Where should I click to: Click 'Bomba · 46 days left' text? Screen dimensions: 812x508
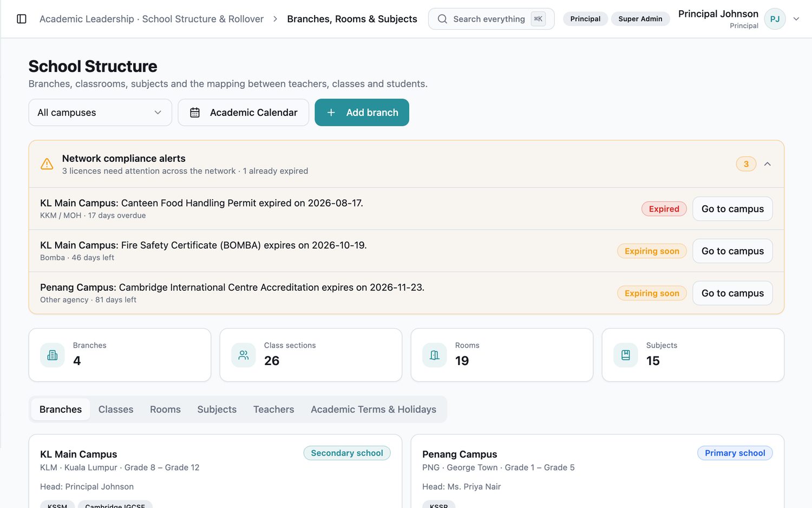click(77, 258)
